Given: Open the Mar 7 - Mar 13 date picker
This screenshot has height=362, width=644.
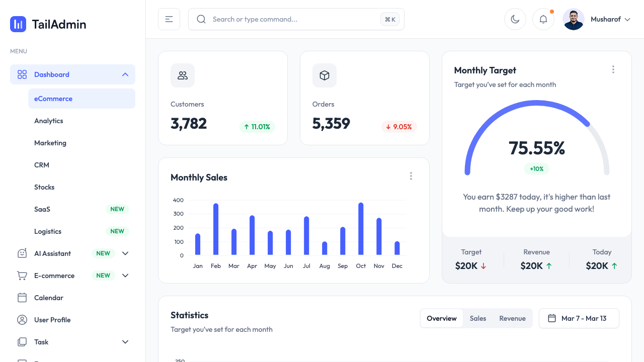Looking at the screenshot, I should click(x=579, y=318).
